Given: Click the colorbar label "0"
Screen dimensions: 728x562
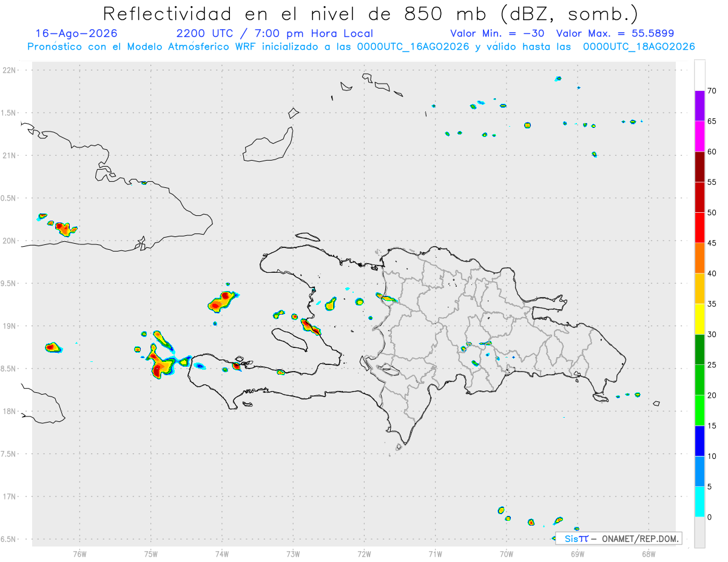Looking at the screenshot, I should tap(710, 517).
